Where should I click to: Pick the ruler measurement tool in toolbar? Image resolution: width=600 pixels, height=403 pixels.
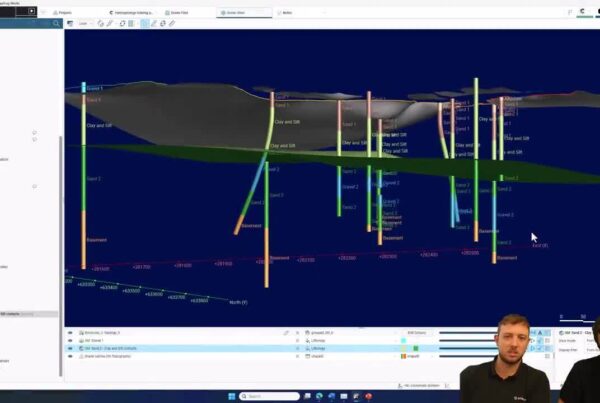click(173, 23)
